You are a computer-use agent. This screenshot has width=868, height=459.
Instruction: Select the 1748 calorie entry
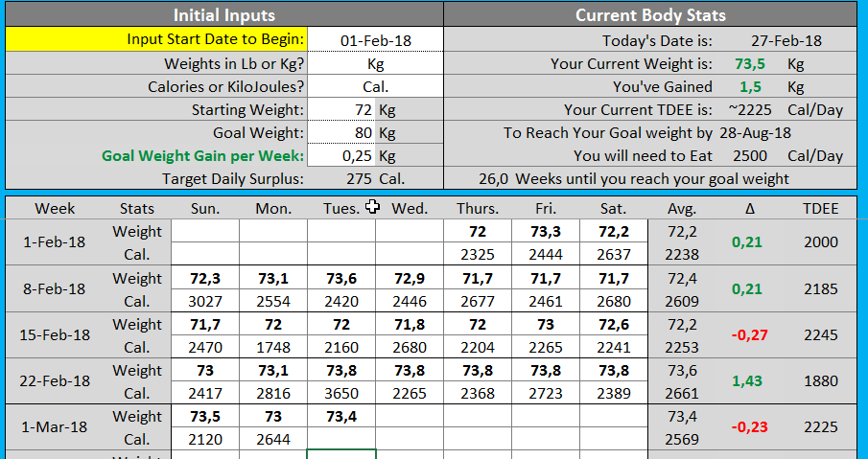[273, 347]
